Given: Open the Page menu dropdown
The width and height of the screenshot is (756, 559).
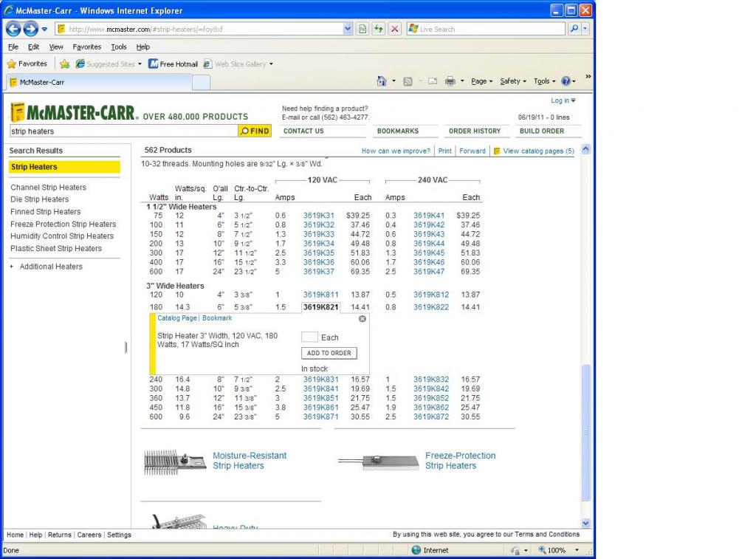Looking at the screenshot, I should [x=481, y=81].
